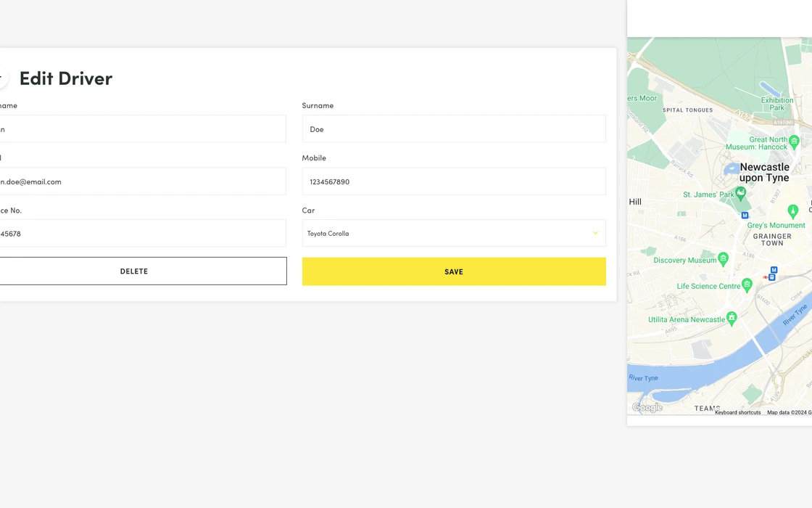This screenshot has width=812, height=508.
Task: Click the red railway station icon on the map
Action: click(x=766, y=277)
